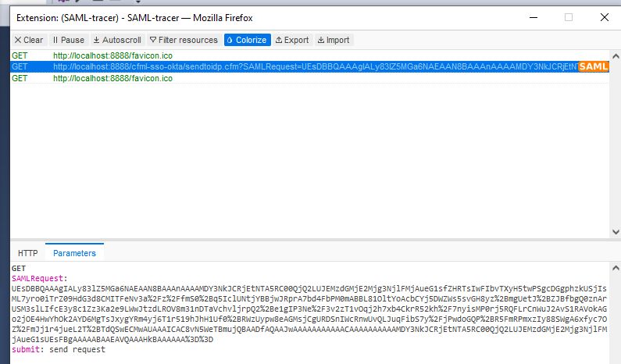Viewport: 621px width, 364px height.
Task: Maximize the SAML-tracer window
Action: (569, 17)
